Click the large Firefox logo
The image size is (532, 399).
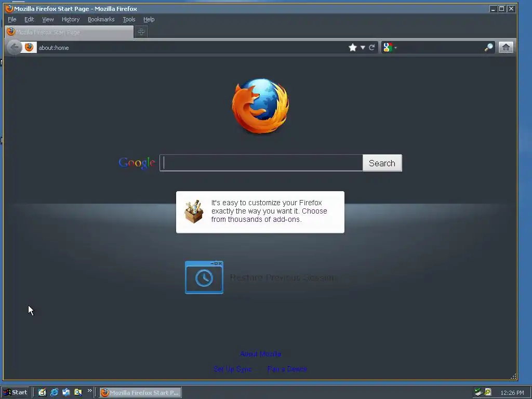(x=261, y=105)
